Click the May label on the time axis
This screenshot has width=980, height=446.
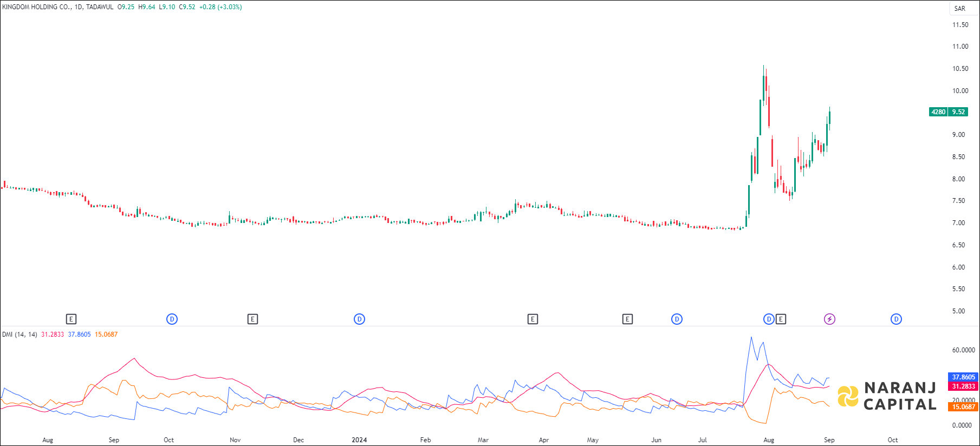(x=593, y=440)
